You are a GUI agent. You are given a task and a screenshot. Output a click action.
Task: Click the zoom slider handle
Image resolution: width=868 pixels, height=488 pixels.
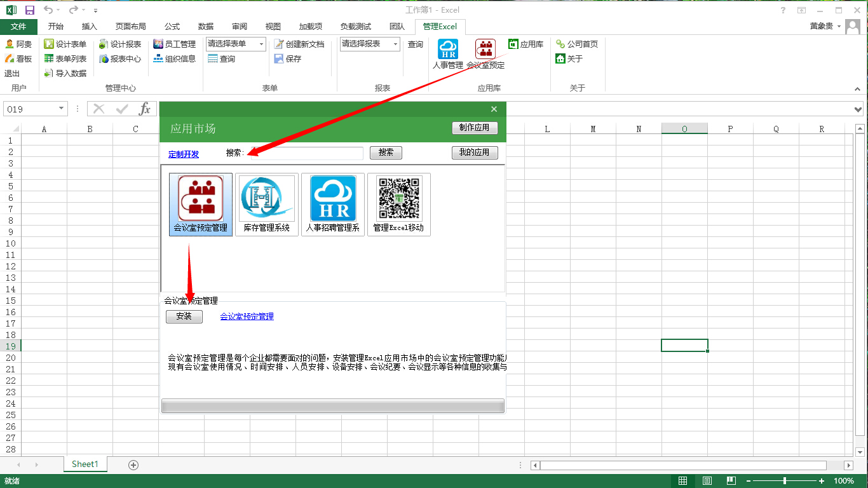coord(785,481)
